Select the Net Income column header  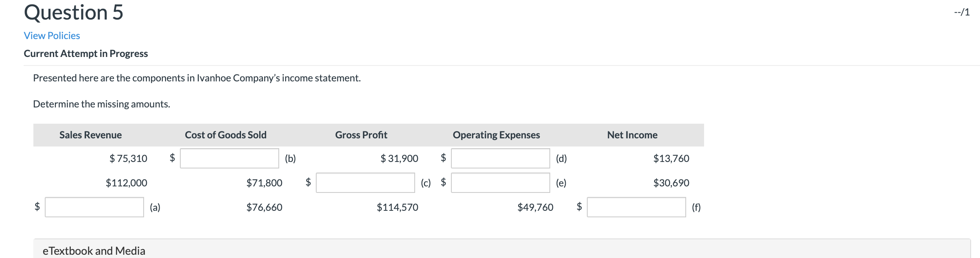pos(632,135)
